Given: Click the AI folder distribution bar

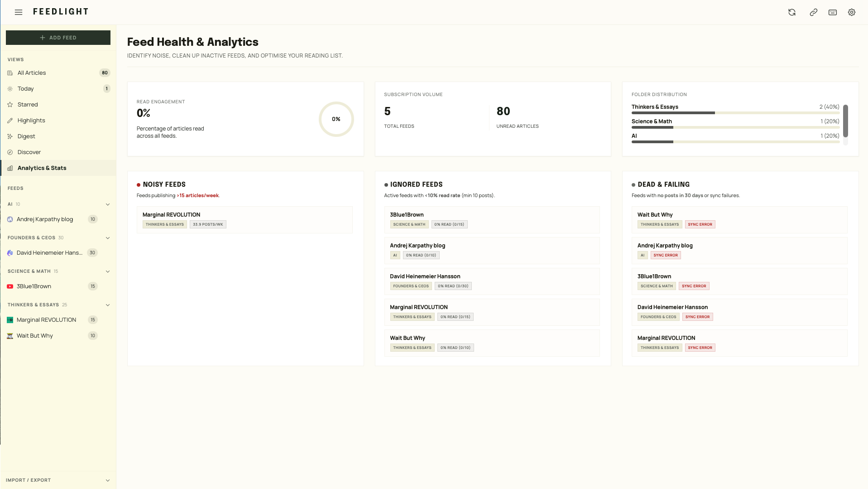Looking at the screenshot, I should (735, 142).
